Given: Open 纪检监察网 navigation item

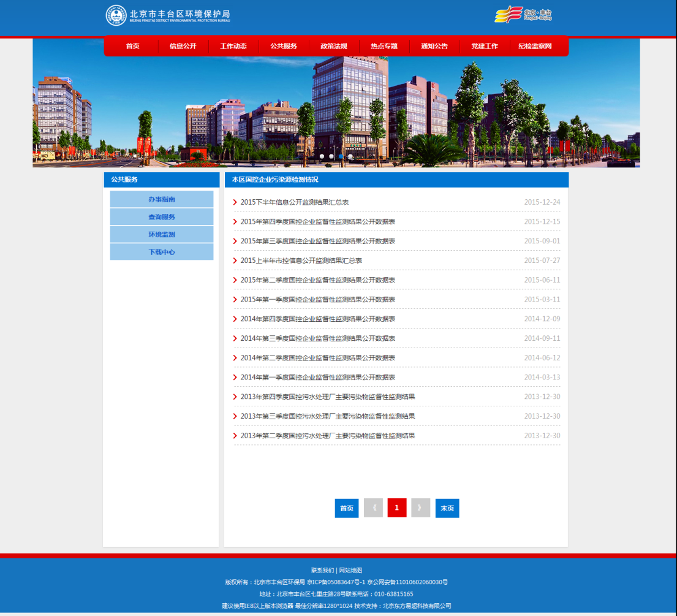Looking at the screenshot, I should click(x=535, y=46).
